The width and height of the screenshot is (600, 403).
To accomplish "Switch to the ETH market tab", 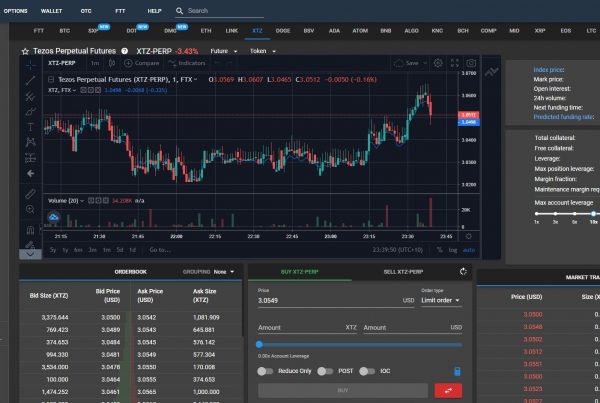I will point(206,31).
